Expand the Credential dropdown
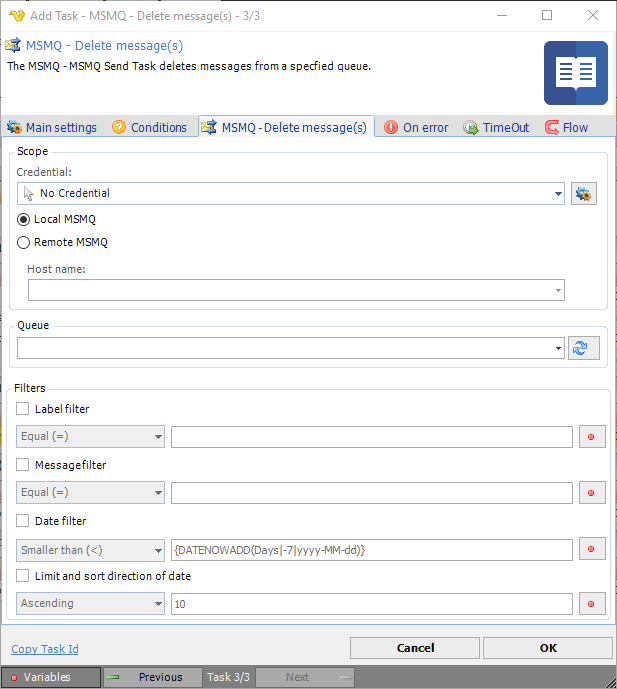Screen dimensions: 617x689 (x=557, y=193)
